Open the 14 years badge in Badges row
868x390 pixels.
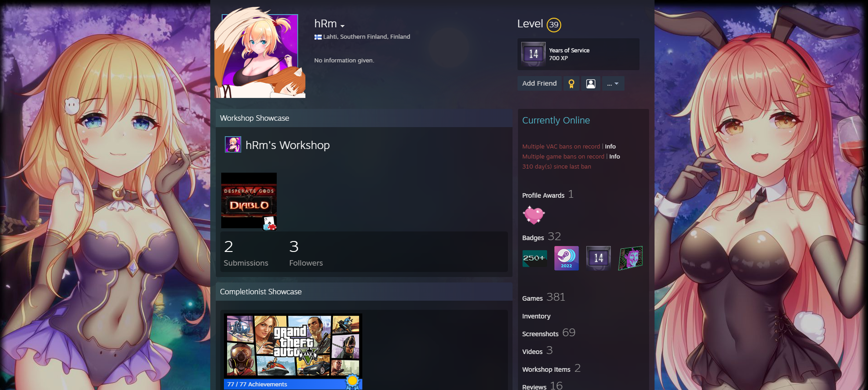(598, 258)
